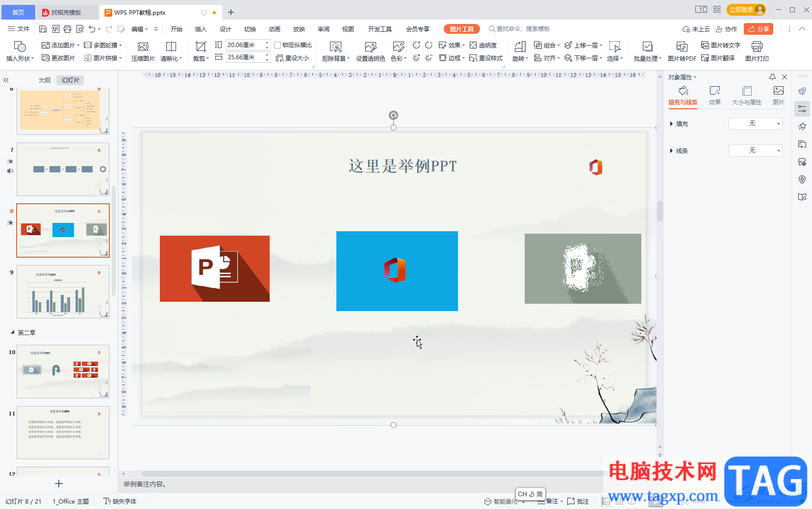Increase height value with stepper up arrow
The height and width of the screenshot is (509, 812).
(x=267, y=42)
